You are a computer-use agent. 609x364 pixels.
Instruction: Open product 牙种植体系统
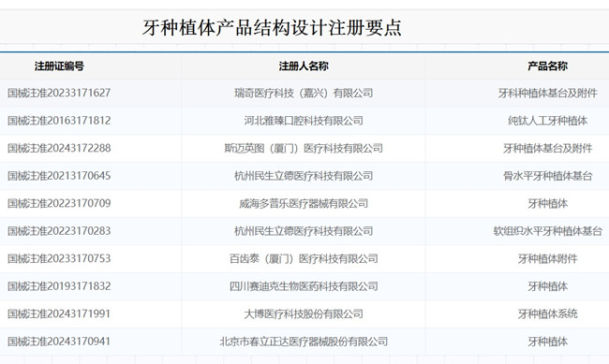point(547,314)
